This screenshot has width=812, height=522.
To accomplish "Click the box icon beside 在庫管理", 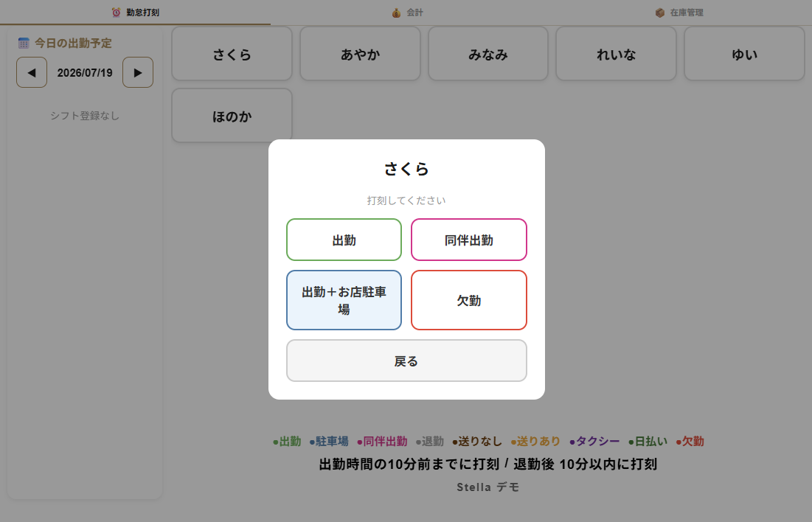I will 660,13.
